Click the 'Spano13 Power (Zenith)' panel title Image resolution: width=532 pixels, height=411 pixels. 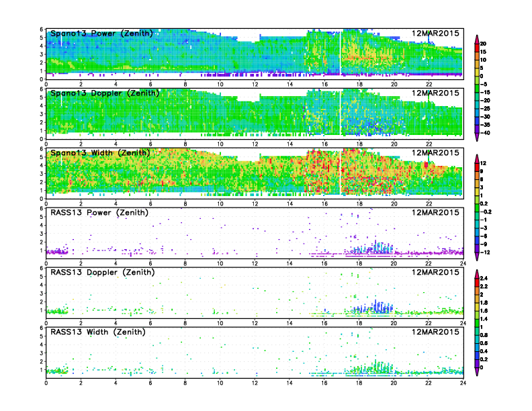tap(102, 33)
